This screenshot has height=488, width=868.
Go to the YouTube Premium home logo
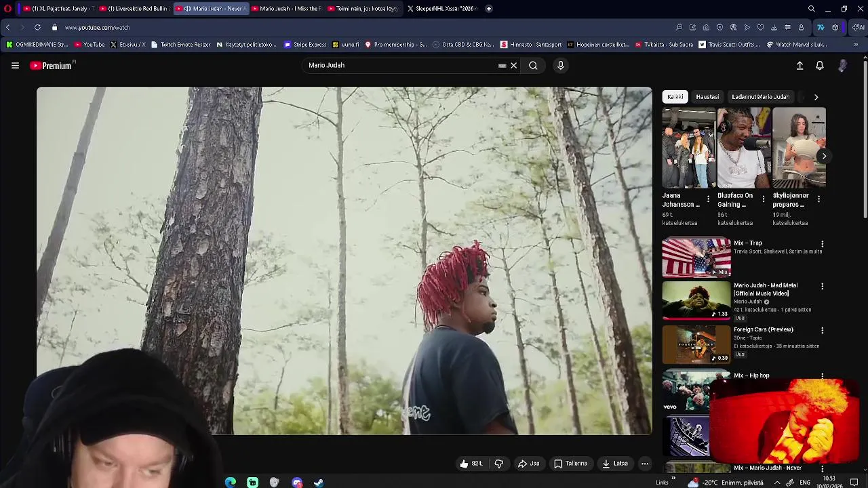(51, 66)
